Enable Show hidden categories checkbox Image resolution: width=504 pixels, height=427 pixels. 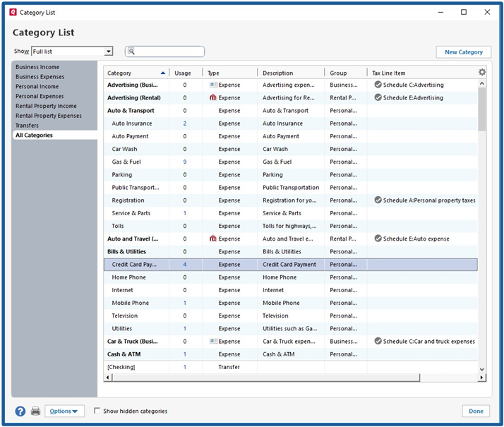[97, 411]
